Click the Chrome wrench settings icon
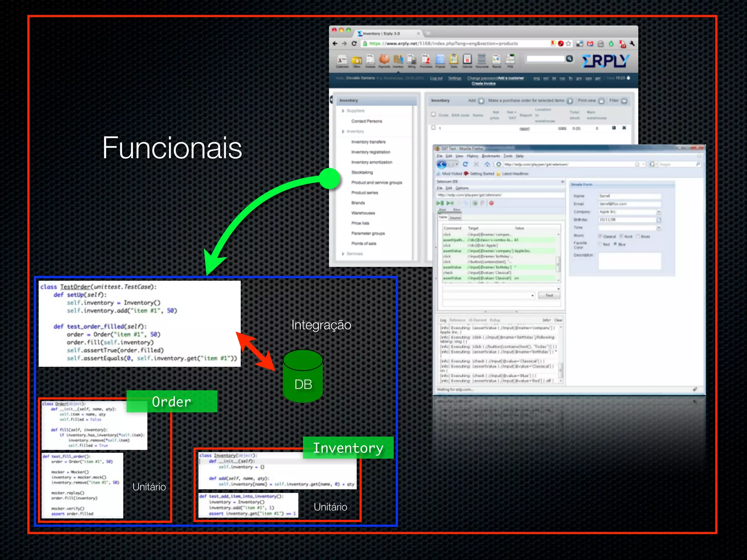747x560 pixels. pyautogui.click(x=632, y=44)
